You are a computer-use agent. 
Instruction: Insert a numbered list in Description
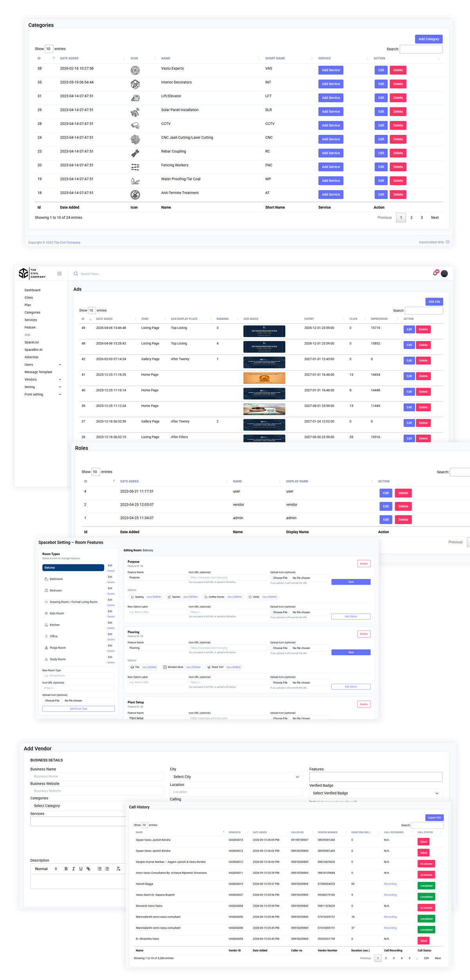99,869
